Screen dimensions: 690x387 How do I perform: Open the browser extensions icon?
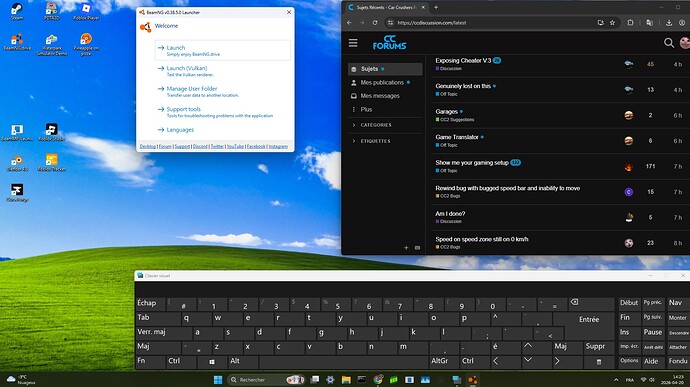[x=630, y=22]
